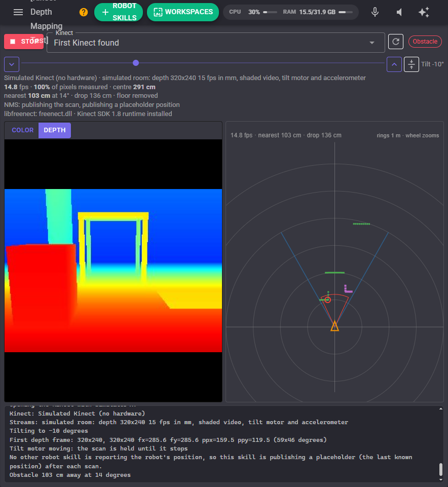Screen dimensions: 448x487
Task: Click the tilt slider handle
Action: (136, 63)
